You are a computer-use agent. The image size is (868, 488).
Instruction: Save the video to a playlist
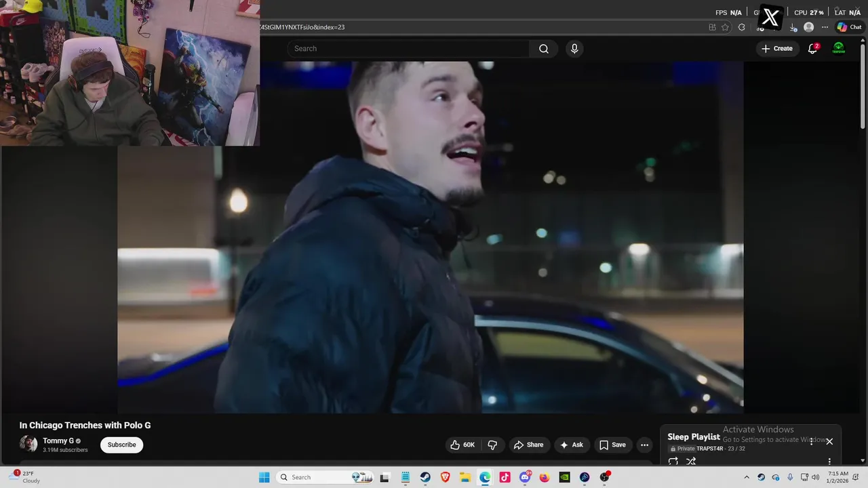point(612,445)
